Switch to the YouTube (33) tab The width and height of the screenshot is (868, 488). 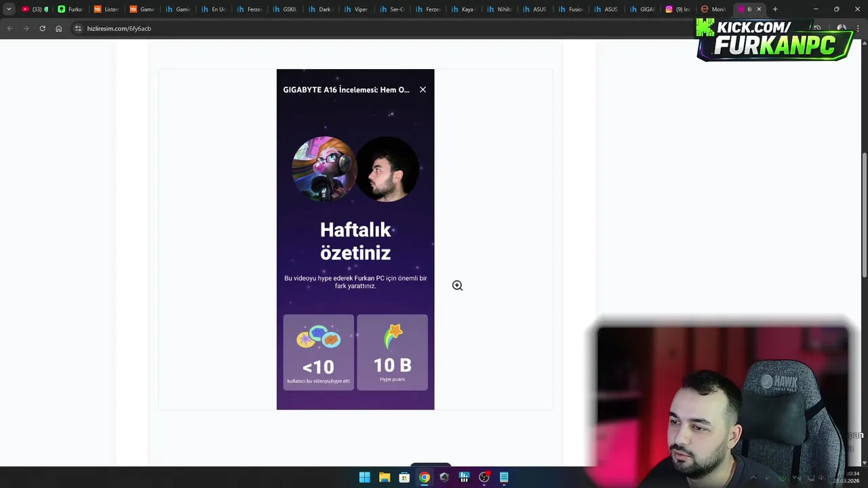pos(34,9)
